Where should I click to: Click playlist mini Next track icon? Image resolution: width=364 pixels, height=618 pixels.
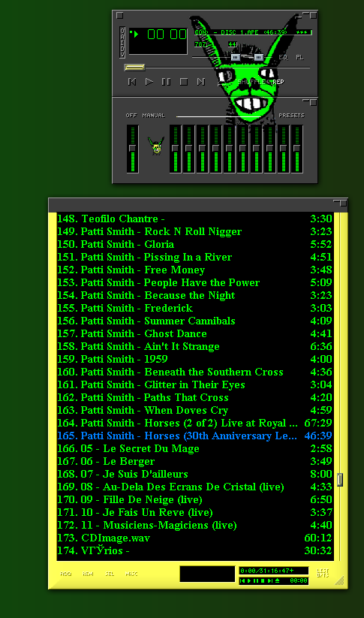coord(270,581)
